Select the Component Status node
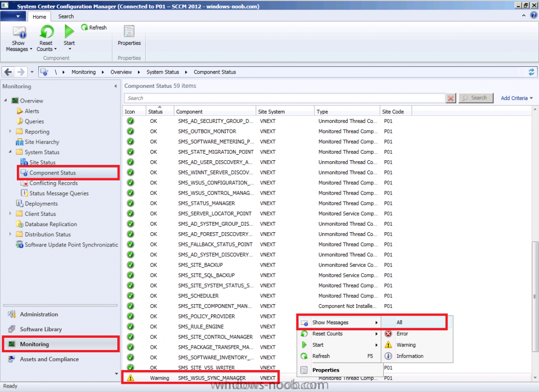The height and width of the screenshot is (392, 539). click(52, 173)
